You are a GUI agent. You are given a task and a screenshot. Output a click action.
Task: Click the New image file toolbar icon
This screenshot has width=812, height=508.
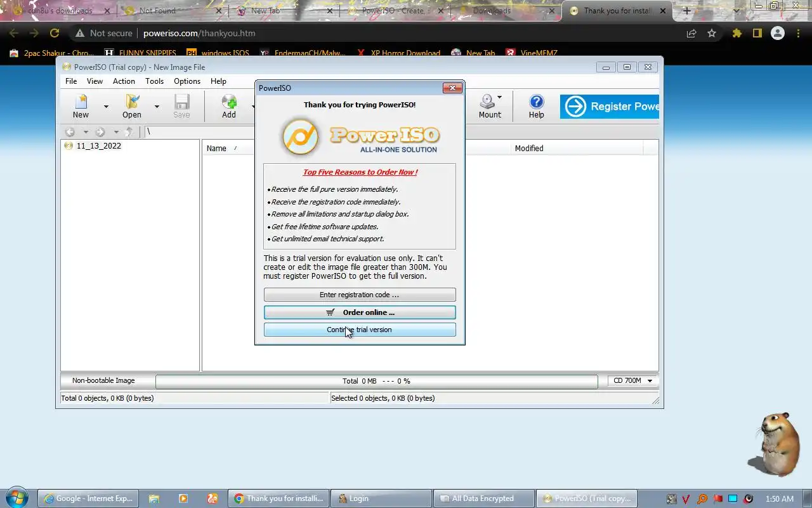[x=81, y=106]
